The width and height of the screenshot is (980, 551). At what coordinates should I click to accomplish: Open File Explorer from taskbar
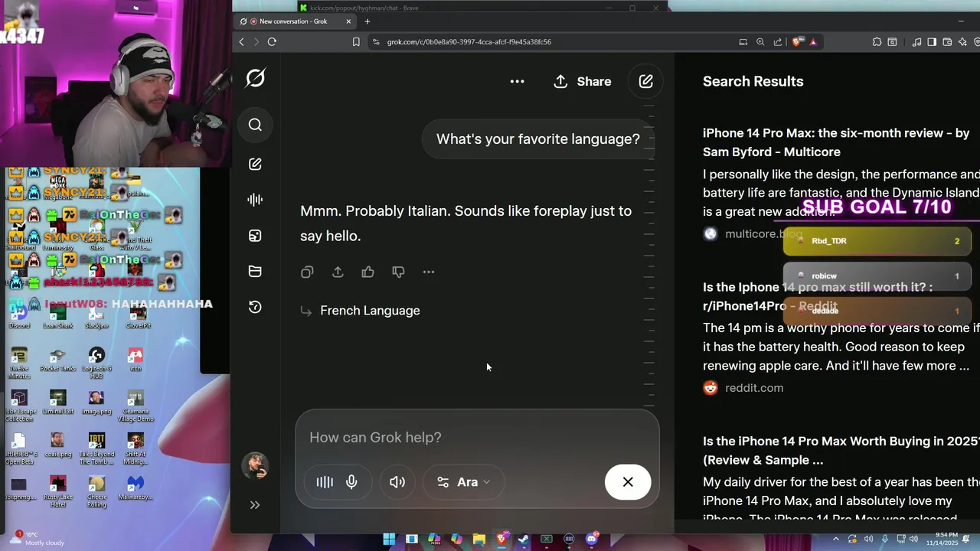479,539
